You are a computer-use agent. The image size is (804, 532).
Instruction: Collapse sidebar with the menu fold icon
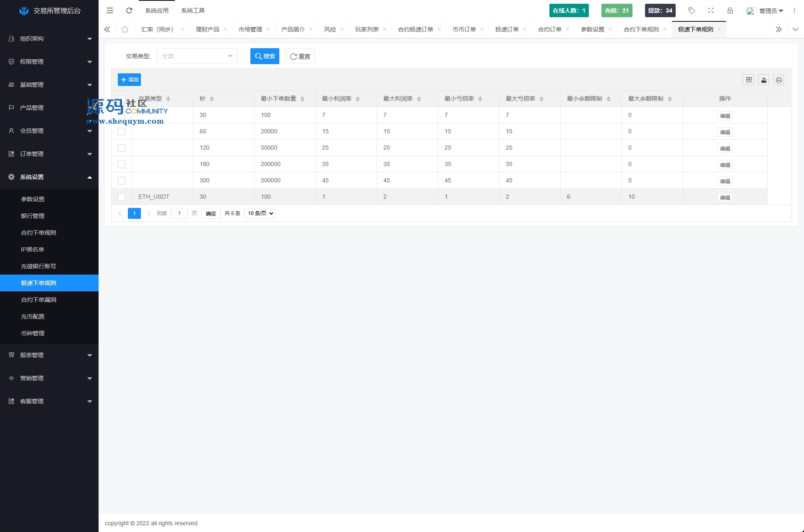pyautogui.click(x=110, y=10)
